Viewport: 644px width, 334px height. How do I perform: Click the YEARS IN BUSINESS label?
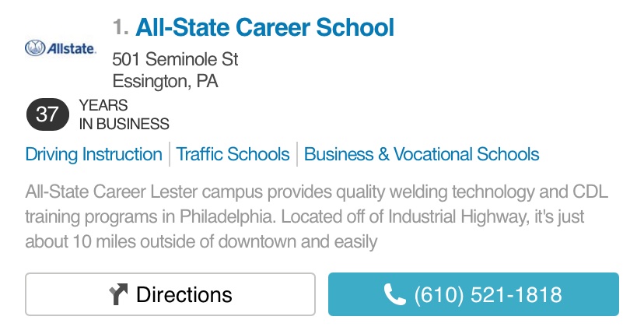click(124, 114)
